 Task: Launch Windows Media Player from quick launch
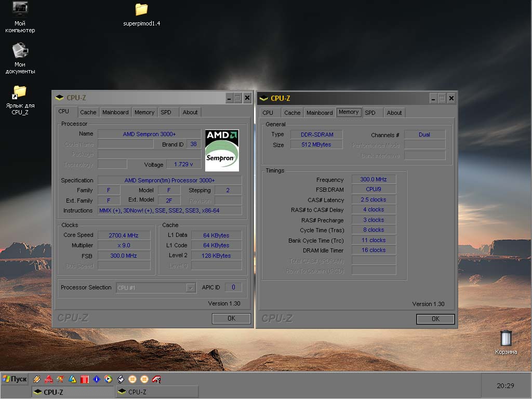[108, 379]
